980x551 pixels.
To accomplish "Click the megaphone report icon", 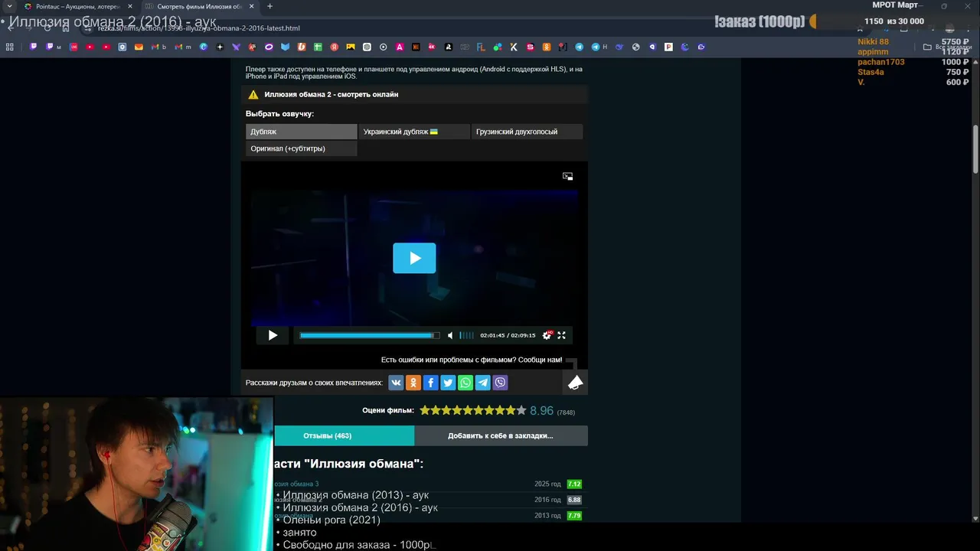I will 575,383.
